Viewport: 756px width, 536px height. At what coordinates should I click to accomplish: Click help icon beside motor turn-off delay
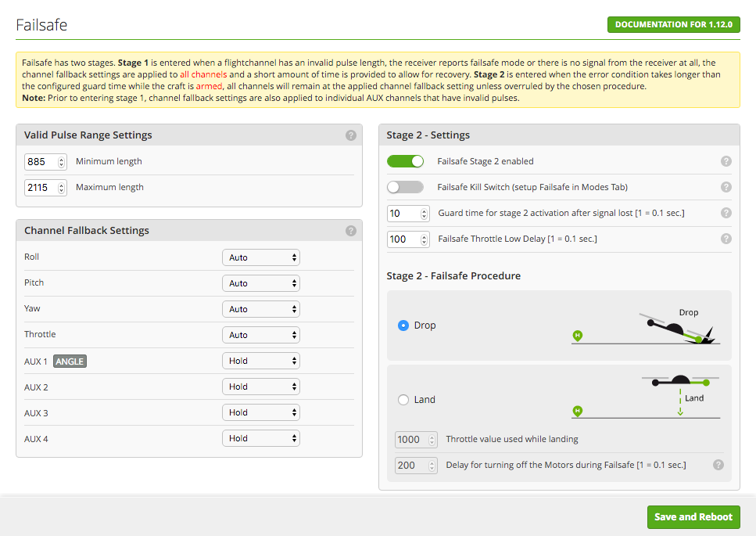coord(718,465)
